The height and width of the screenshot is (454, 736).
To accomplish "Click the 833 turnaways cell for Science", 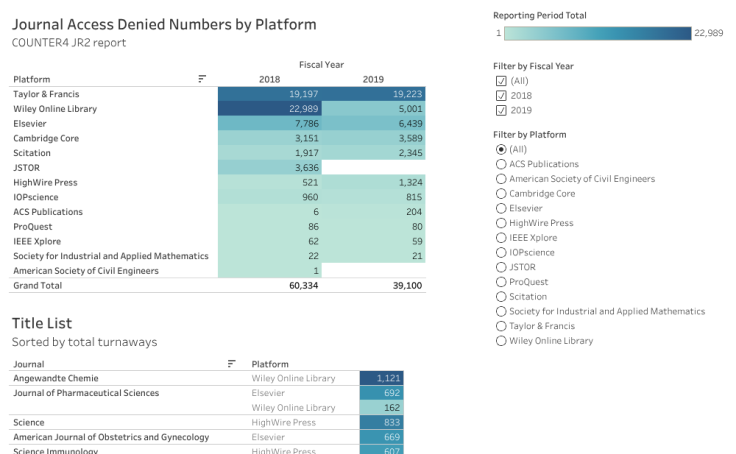I will [x=381, y=423].
